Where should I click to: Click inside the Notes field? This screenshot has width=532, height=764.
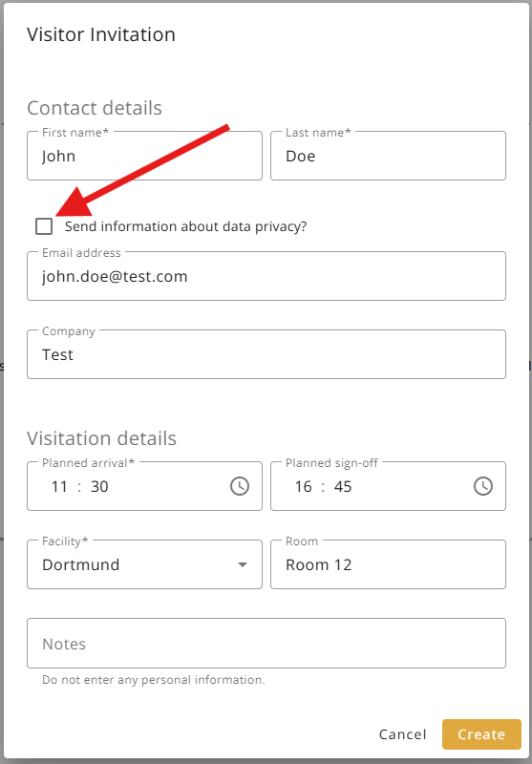tap(266, 644)
